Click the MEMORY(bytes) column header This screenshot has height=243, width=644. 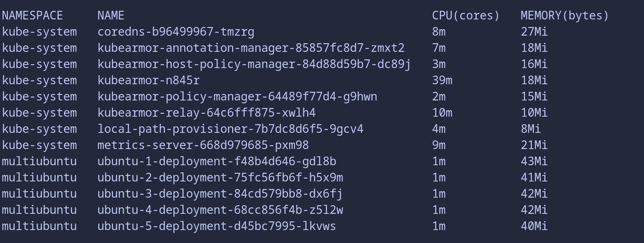[x=565, y=15]
